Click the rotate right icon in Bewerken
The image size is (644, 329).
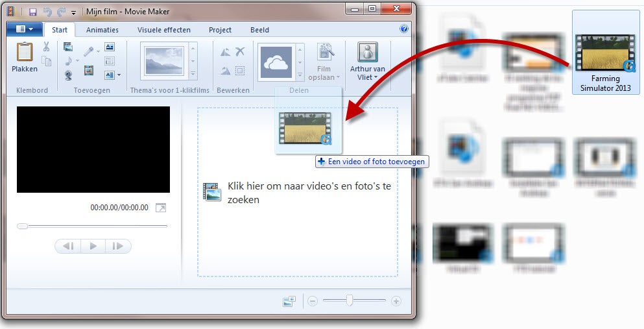coord(226,71)
